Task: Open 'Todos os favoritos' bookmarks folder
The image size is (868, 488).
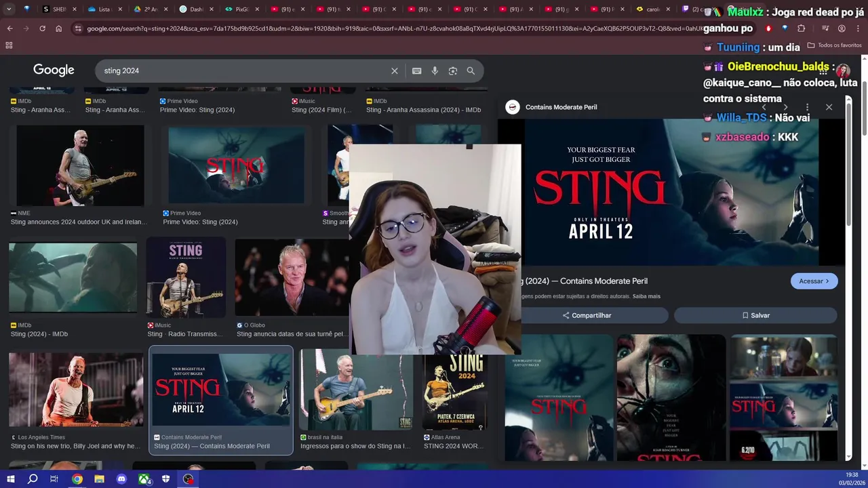Action: tap(834, 45)
